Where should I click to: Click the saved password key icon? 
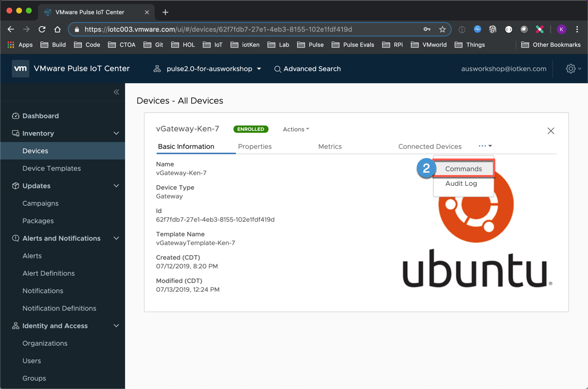click(427, 29)
